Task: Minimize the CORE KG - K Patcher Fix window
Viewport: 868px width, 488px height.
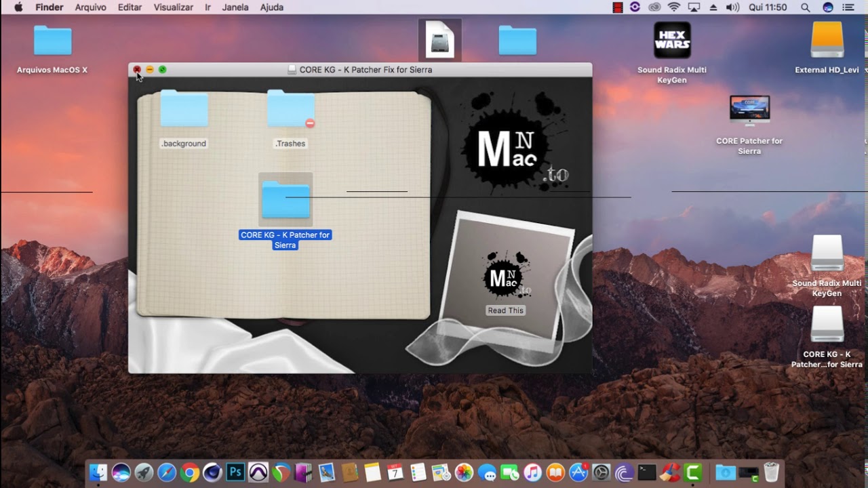Action: [x=150, y=69]
